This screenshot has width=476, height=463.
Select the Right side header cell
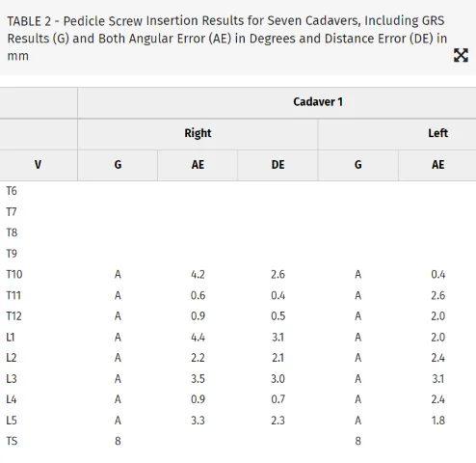point(198,133)
